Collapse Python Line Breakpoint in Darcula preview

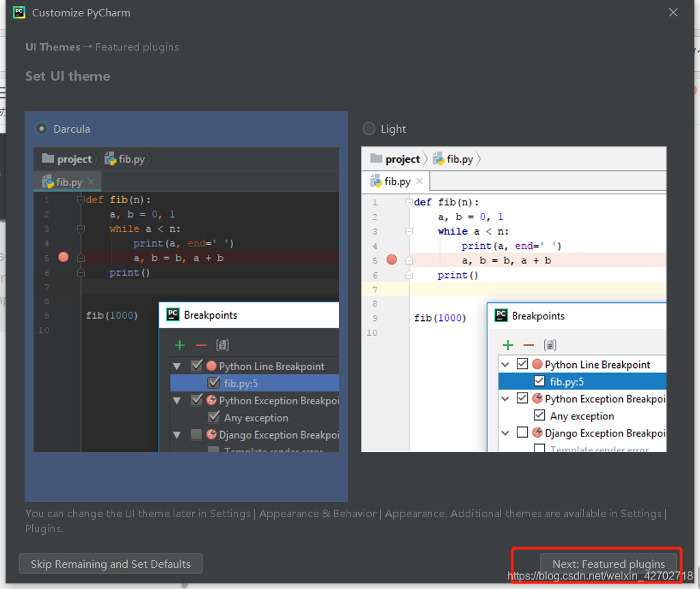(177, 367)
